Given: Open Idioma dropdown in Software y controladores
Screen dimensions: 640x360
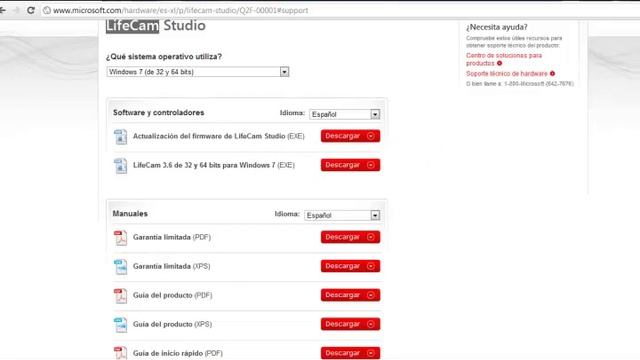Looking at the screenshot, I should 345,114.
